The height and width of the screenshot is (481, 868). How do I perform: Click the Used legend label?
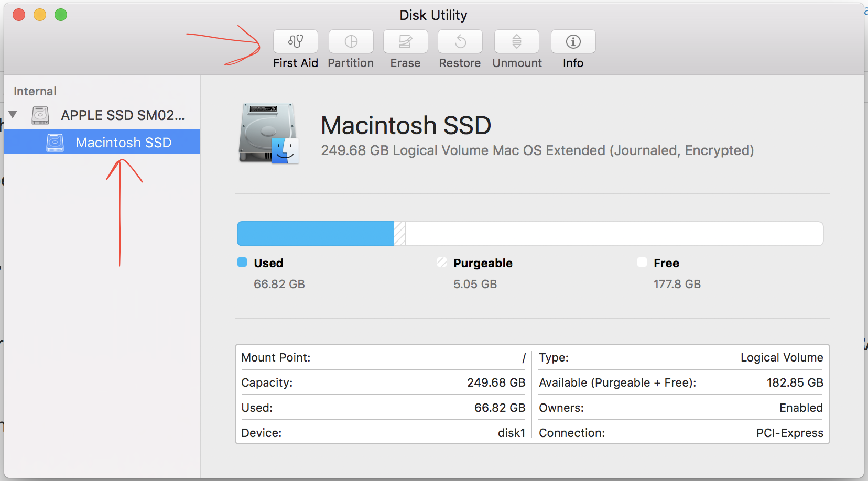coord(268,263)
